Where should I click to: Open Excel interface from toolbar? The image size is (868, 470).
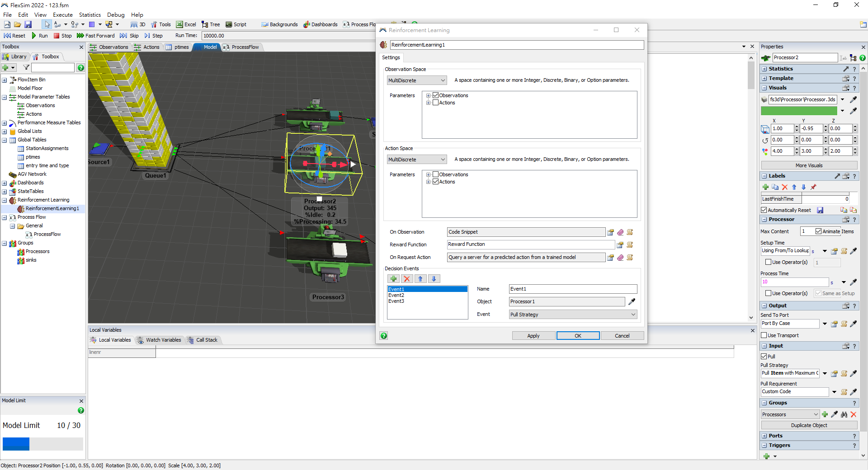(x=186, y=24)
